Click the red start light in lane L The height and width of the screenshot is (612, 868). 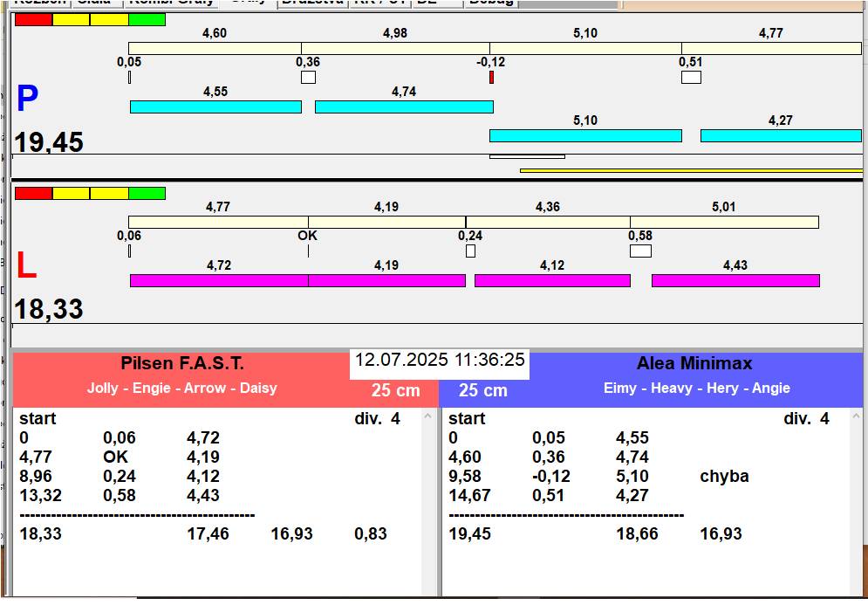(33, 193)
